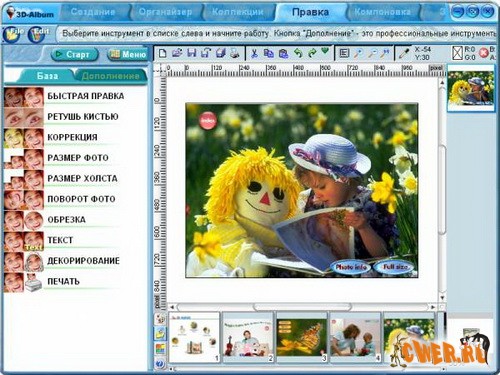
Task: Select butterfly thumbnail number 3
Action: pyautogui.click(x=302, y=337)
